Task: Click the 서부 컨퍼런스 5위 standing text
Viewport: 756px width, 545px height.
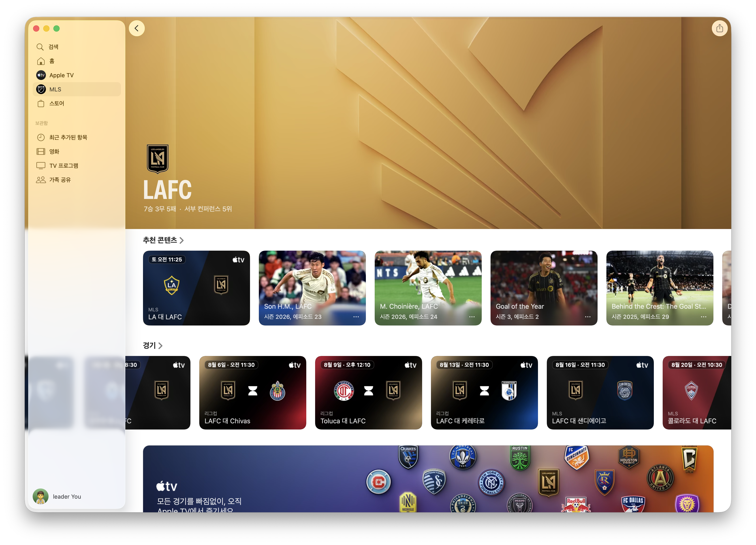Action: [x=208, y=209]
